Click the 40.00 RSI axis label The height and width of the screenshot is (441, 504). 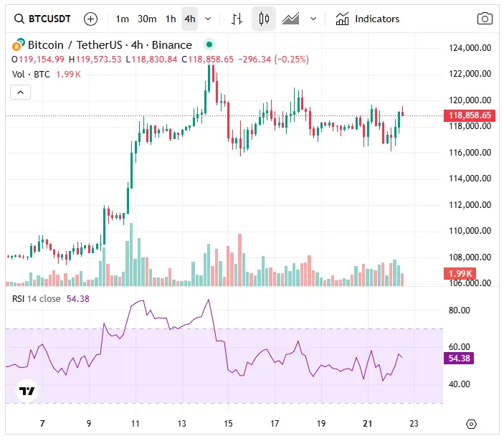tap(459, 384)
